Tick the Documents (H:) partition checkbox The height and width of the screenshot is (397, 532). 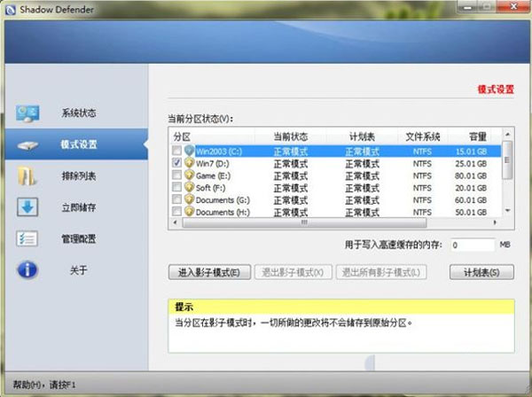[176, 212]
